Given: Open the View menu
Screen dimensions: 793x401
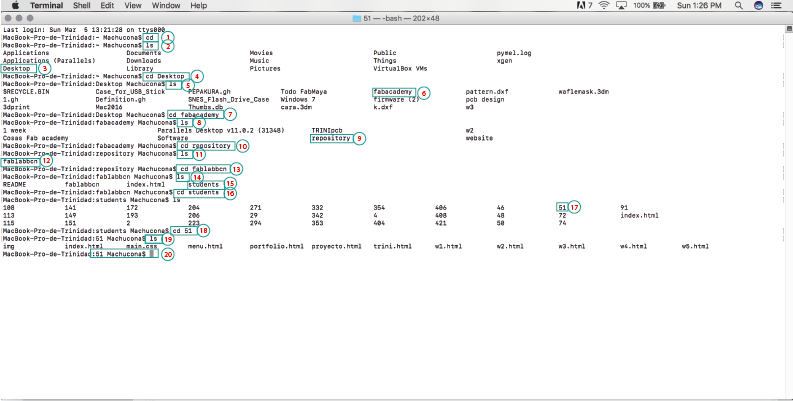Looking at the screenshot, I should coord(133,6).
